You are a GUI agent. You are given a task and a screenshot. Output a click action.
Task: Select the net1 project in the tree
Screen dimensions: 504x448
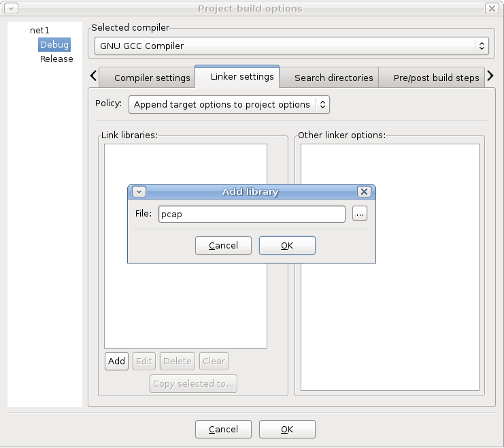tap(39, 31)
